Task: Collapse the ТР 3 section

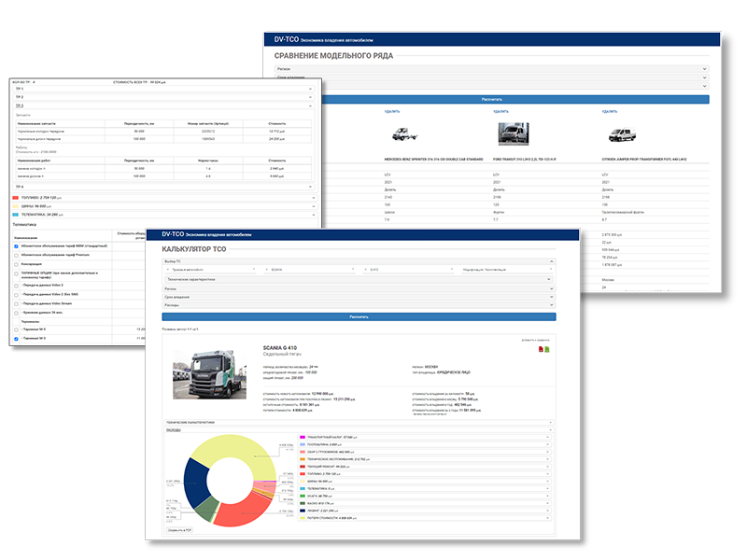Action: coord(164,105)
